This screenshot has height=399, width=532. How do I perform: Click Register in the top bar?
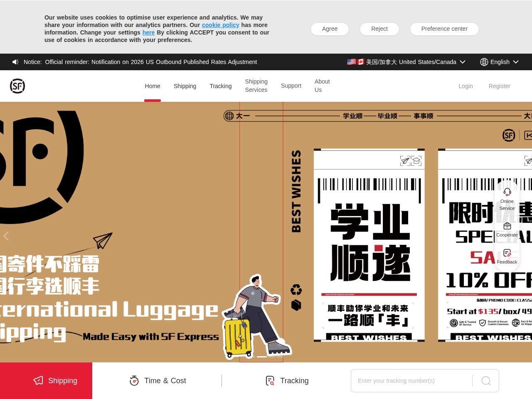[499, 86]
